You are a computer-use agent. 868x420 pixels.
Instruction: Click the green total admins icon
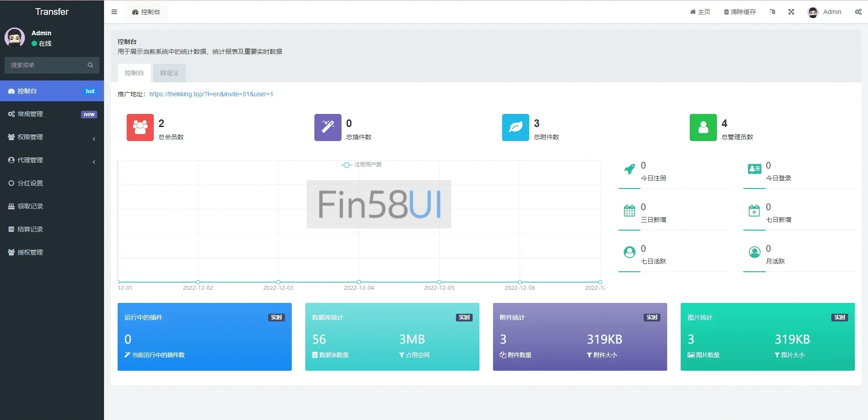tap(703, 127)
